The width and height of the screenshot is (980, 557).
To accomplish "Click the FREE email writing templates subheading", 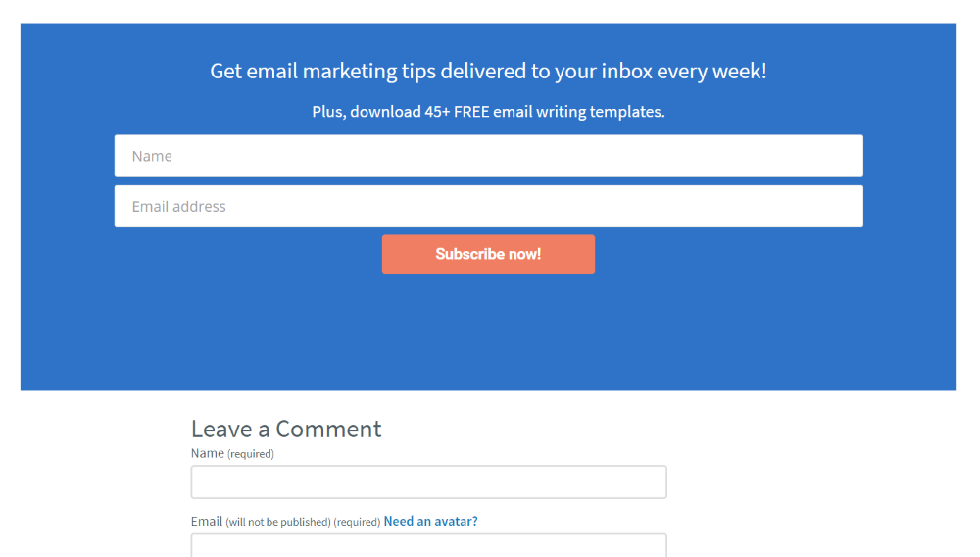I will 488,112.
